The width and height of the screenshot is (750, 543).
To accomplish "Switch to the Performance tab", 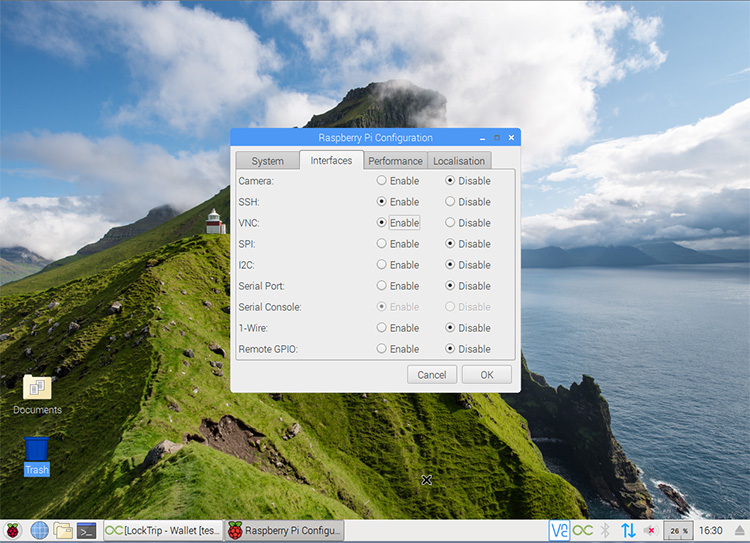I will [395, 161].
